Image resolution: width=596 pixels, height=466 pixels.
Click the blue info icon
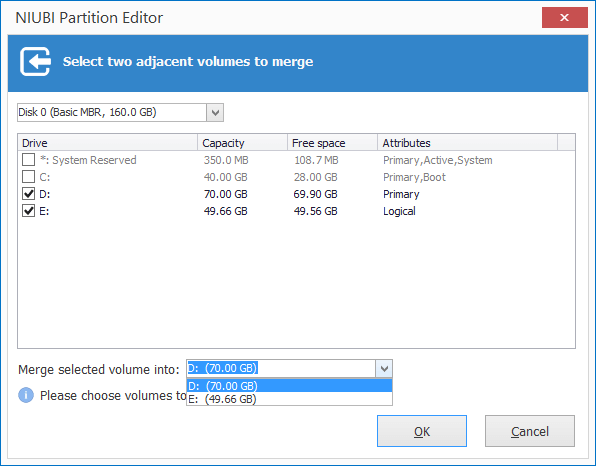(x=26, y=395)
